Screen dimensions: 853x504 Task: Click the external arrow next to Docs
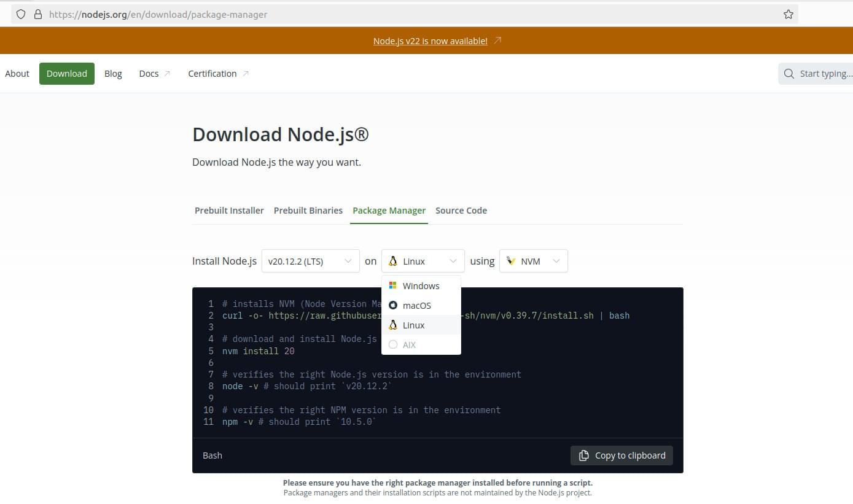(x=166, y=74)
